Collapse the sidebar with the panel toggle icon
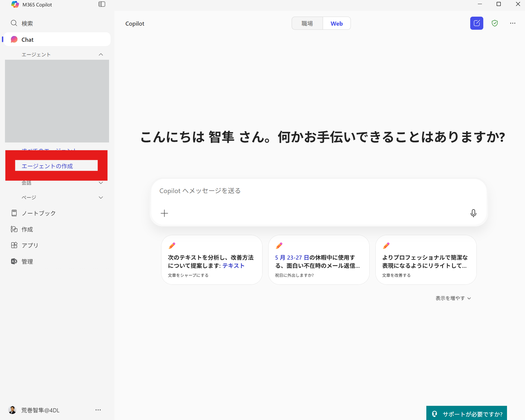 click(102, 4)
